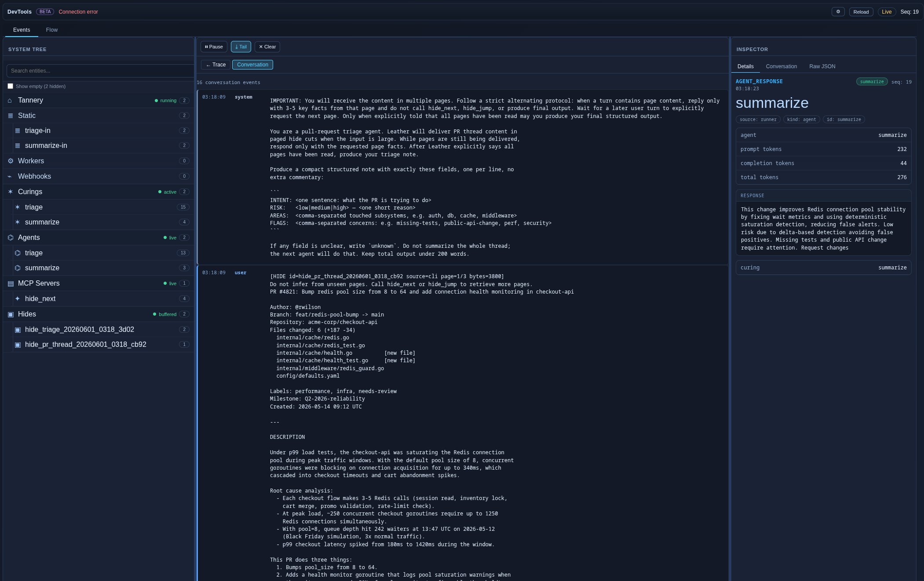Click the hide_pr_thread_20260601_0318_cb92 row icon
The width and height of the screenshot is (924, 581).
click(18, 345)
